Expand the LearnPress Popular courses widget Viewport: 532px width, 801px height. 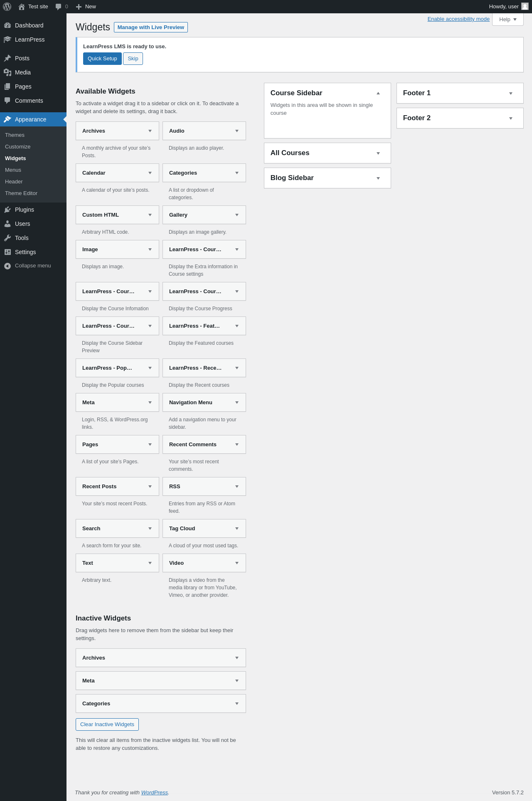[150, 368]
